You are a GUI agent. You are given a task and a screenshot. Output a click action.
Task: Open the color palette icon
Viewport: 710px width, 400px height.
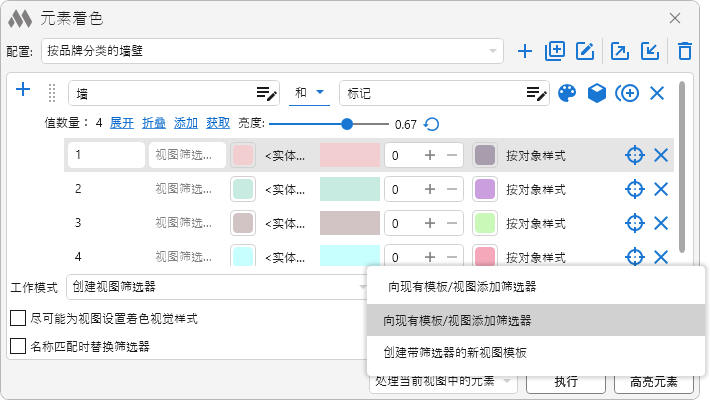click(567, 93)
